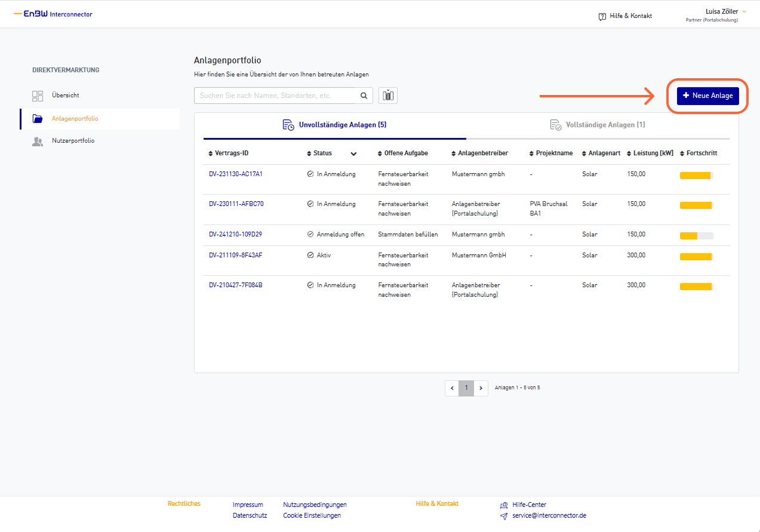
Task: Click the Hilfe-Center headset icon in footer
Action: coord(504,505)
